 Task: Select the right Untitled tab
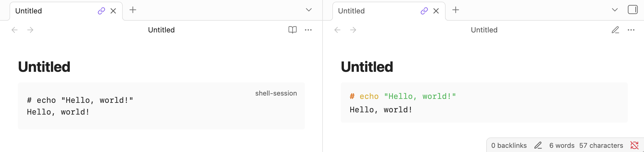[x=373, y=11]
